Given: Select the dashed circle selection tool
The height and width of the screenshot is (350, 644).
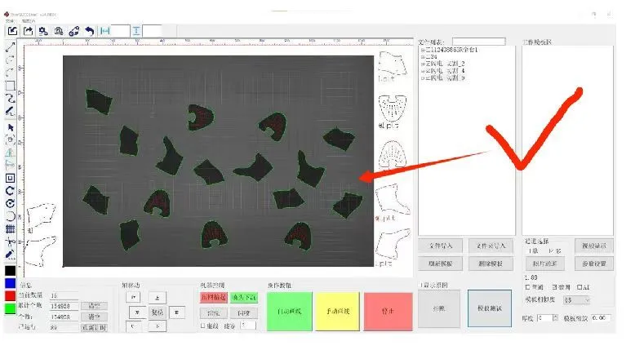Looking at the screenshot, I should click(11, 140).
